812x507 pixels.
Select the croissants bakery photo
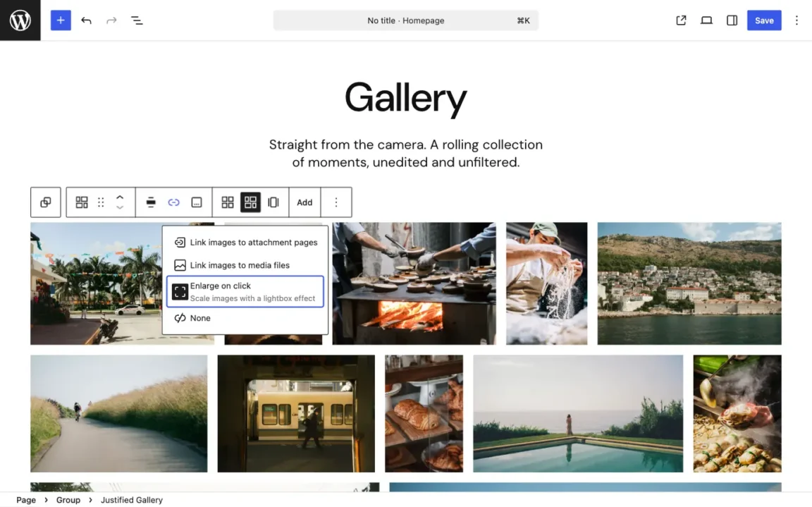click(x=424, y=413)
